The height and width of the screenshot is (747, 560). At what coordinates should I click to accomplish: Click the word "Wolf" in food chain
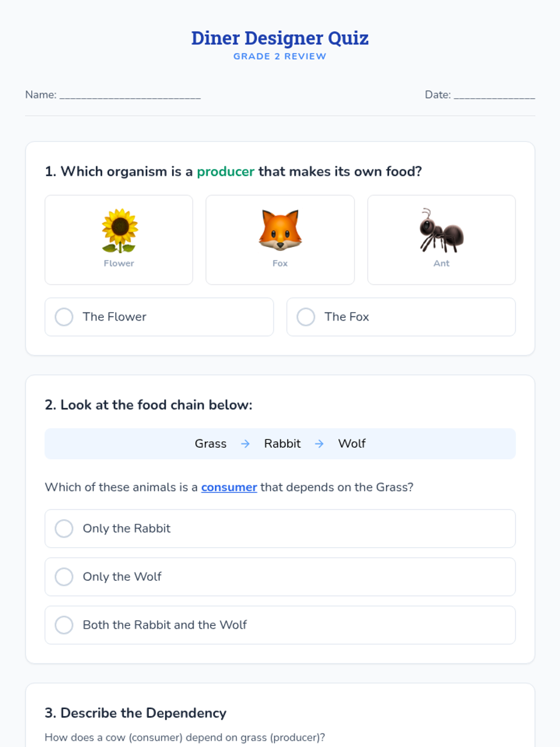352,444
